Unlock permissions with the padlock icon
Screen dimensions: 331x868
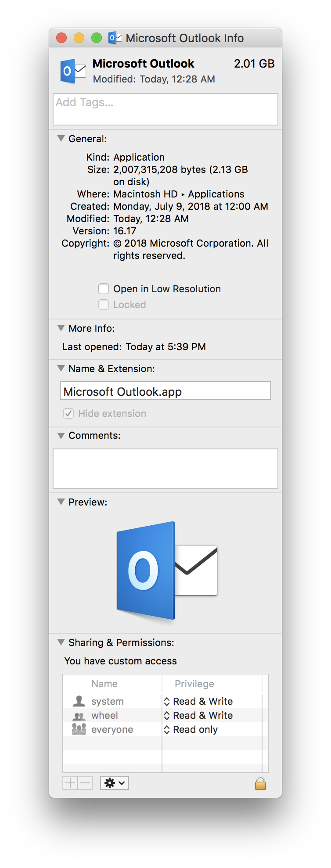click(x=260, y=783)
